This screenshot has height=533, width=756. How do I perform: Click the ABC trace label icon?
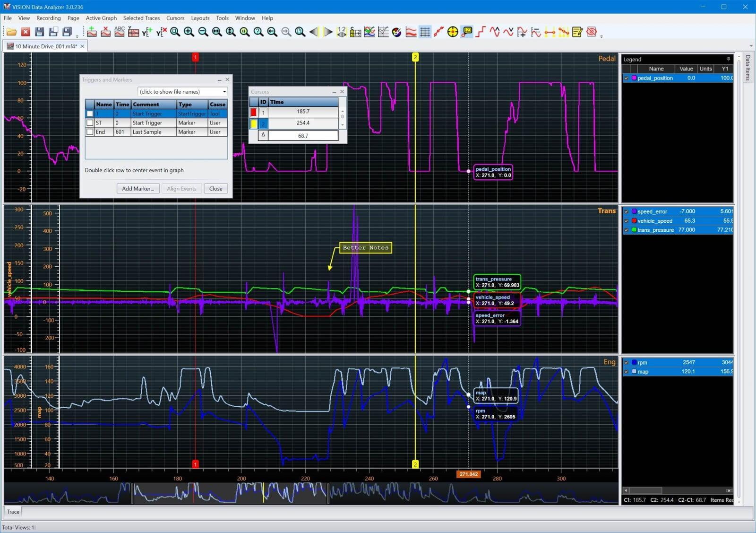119,32
